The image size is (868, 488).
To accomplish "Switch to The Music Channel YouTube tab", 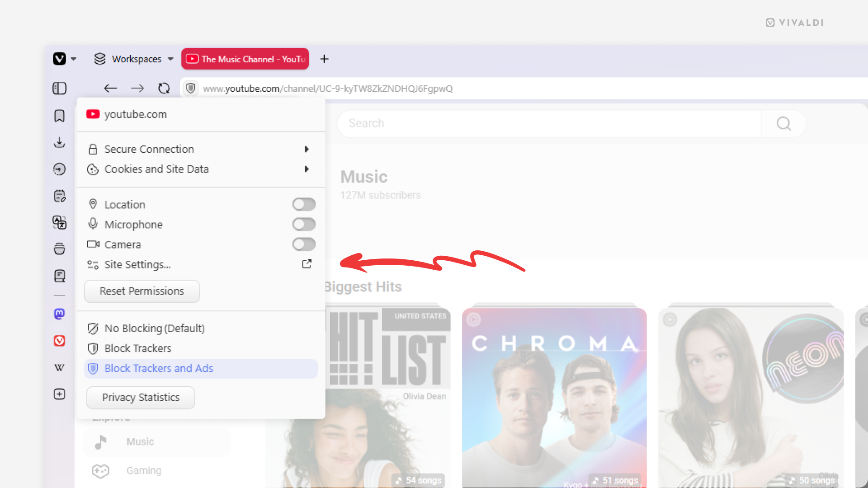I will [245, 59].
